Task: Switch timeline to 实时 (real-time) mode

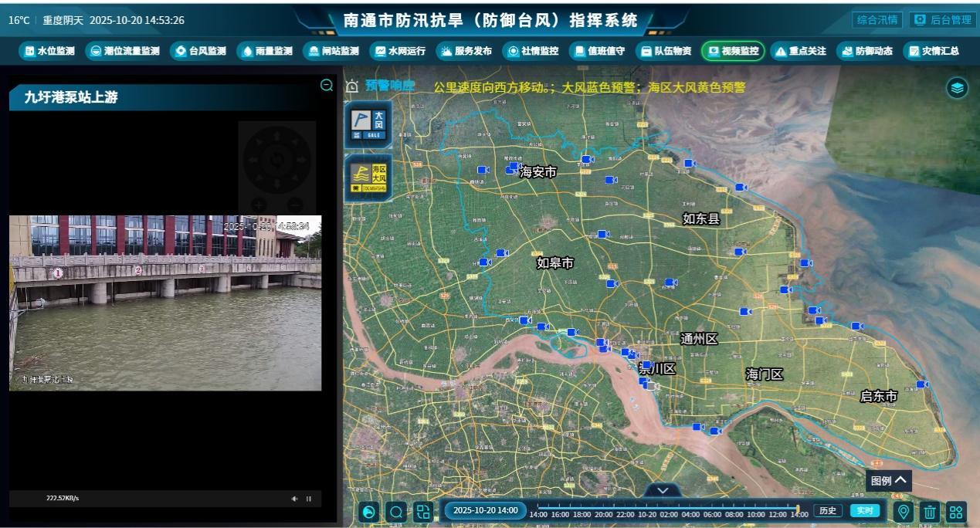Action: click(x=865, y=510)
